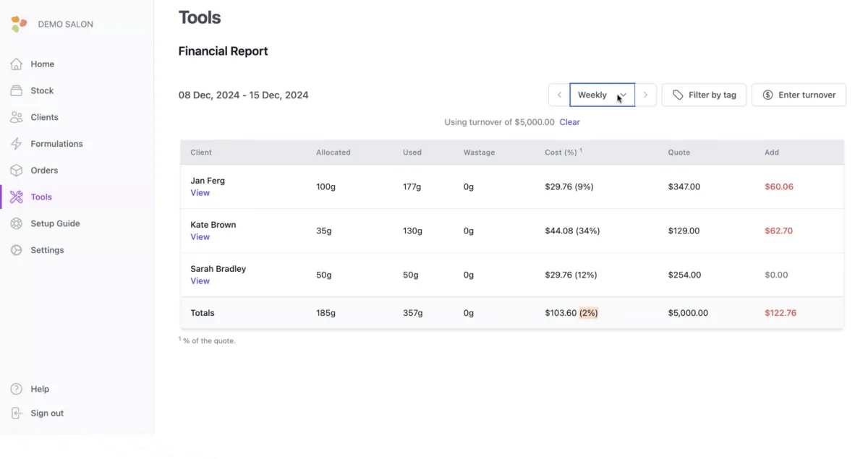
Task: View Jan Ferg's details link
Action: (200, 193)
